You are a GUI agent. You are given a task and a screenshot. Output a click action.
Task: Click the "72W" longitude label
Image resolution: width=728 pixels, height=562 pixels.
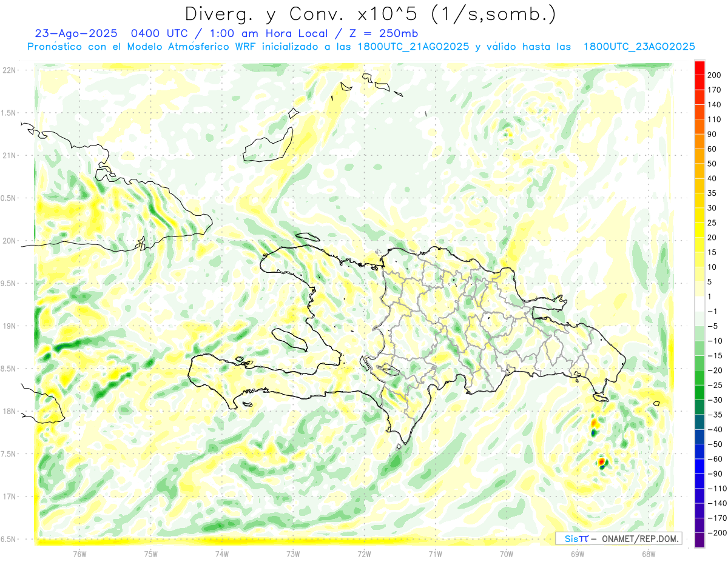(364, 554)
